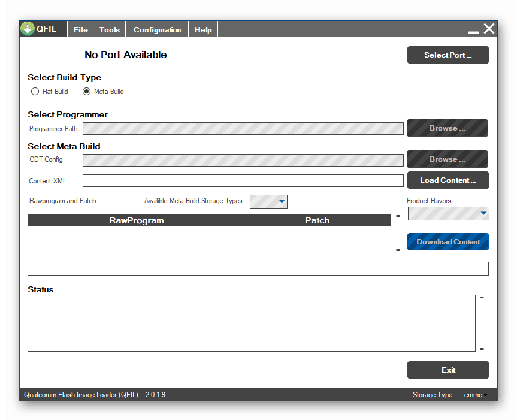Image resolution: width=517 pixels, height=420 pixels.
Task: Click the Content XML input field
Action: 243,181
